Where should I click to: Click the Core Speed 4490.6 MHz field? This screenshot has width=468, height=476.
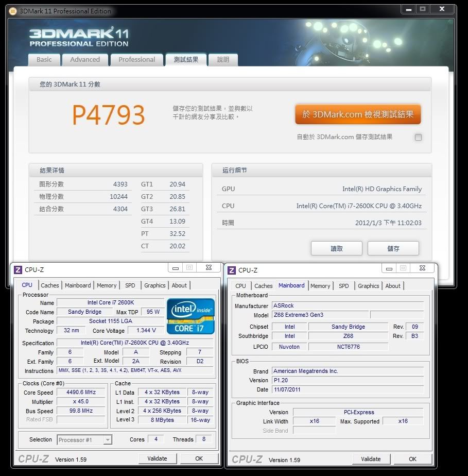pos(81,392)
